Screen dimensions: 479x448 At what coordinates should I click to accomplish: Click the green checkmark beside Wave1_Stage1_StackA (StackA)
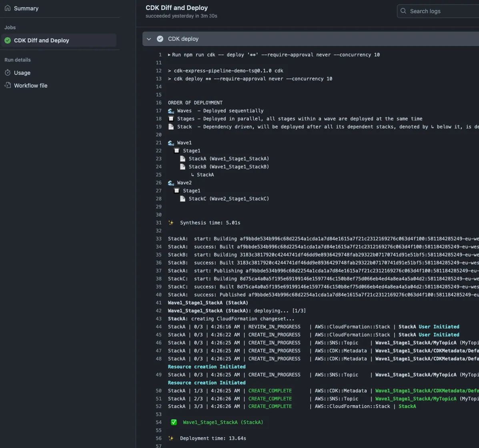point(174,422)
